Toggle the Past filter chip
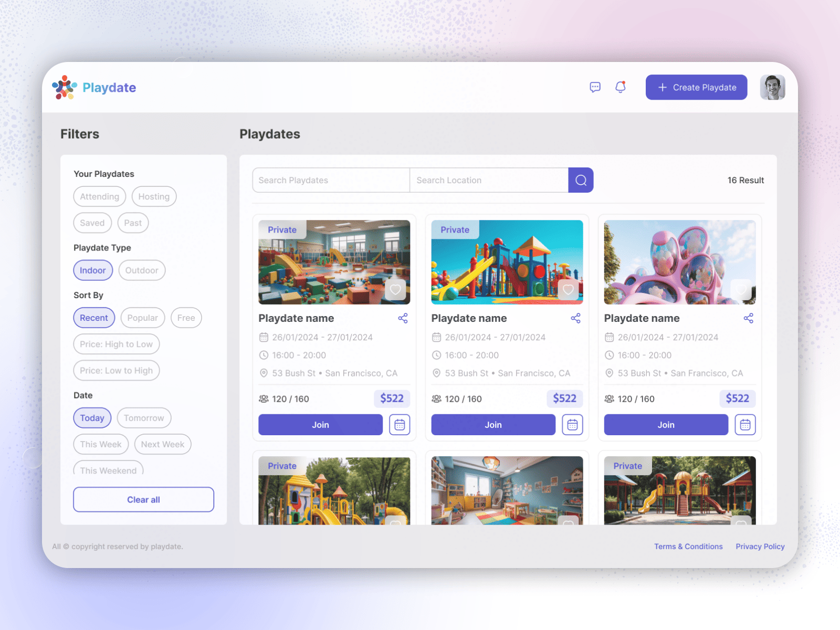 (133, 223)
